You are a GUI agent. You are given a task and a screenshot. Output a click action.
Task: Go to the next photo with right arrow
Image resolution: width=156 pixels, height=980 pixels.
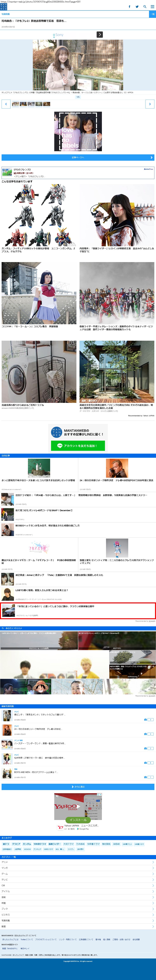click(x=150, y=104)
